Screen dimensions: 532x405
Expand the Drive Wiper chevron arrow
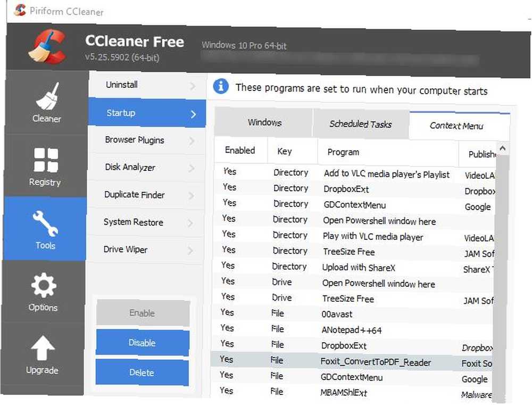click(x=190, y=251)
